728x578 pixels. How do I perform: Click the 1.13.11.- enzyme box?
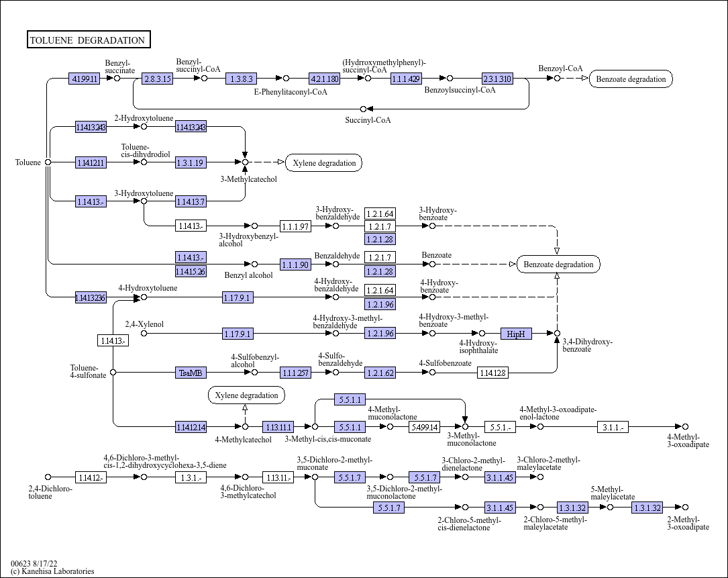click(278, 477)
